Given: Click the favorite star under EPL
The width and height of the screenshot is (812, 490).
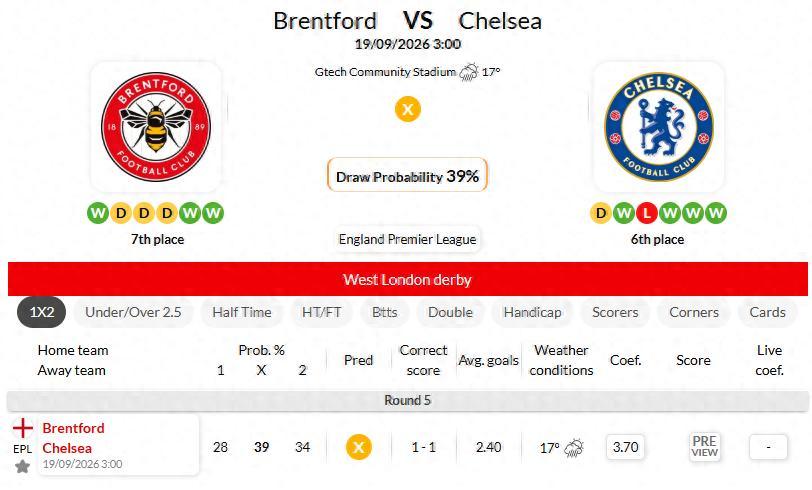Looking at the screenshot, I should [22, 467].
